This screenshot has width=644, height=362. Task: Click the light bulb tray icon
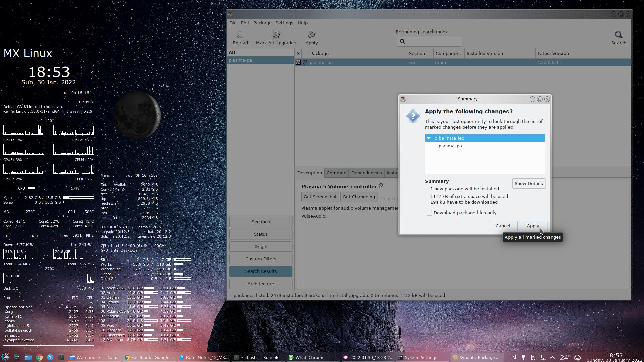(523, 357)
